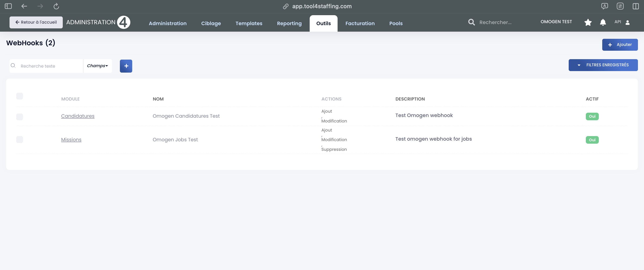This screenshot has width=644, height=270.
Task: Reload the page with refresh icon
Action: [56, 6]
